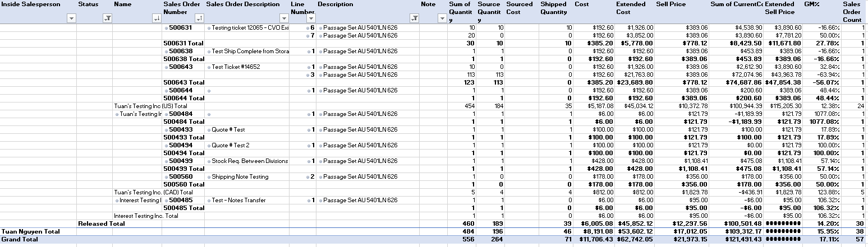The image size is (868, 247).
Task: Open the Name column sort dropdown
Action: [156, 18]
